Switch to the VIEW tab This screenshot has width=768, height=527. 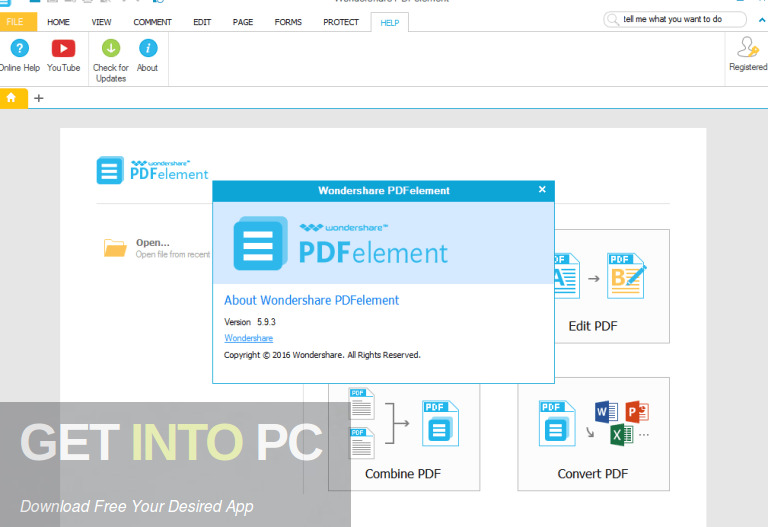pyautogui.click(x=101, y=22)
